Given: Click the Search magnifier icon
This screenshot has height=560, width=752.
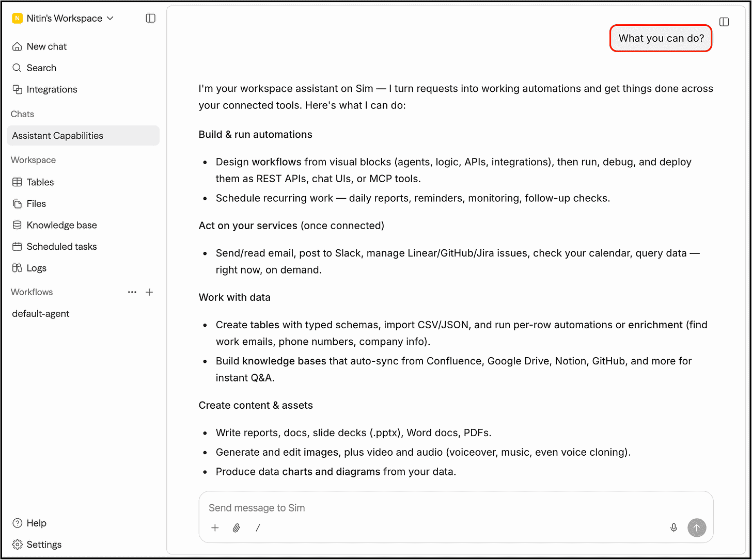Looking at the screenshot, I should [x=17, y=68].
